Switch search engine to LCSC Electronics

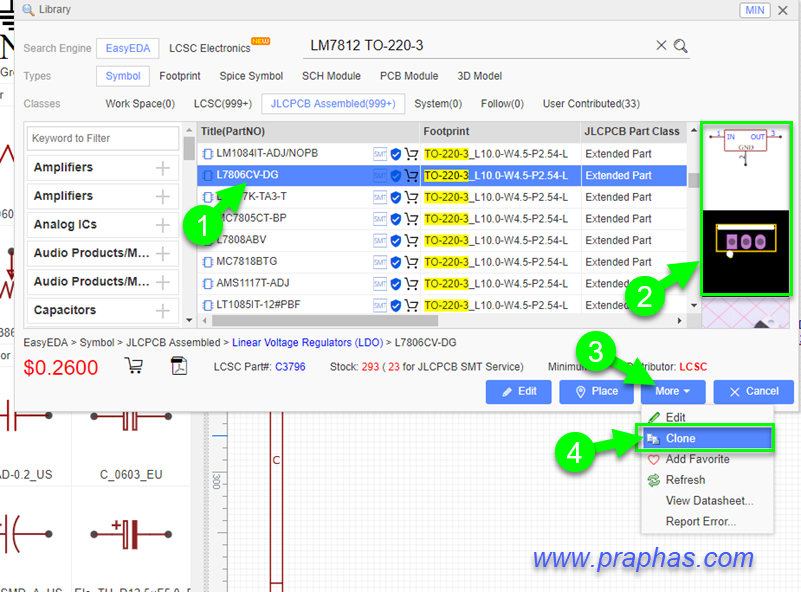pyautogui.click(x=209, y=48)
